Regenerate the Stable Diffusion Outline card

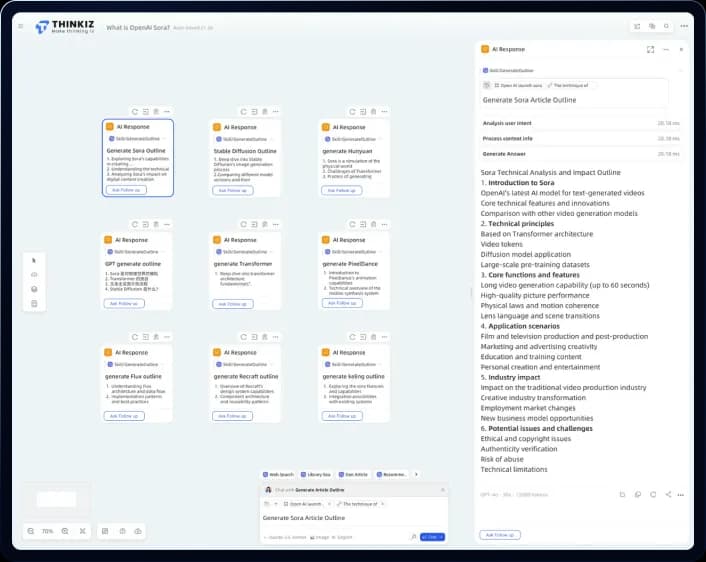click(x=243, y=111)
